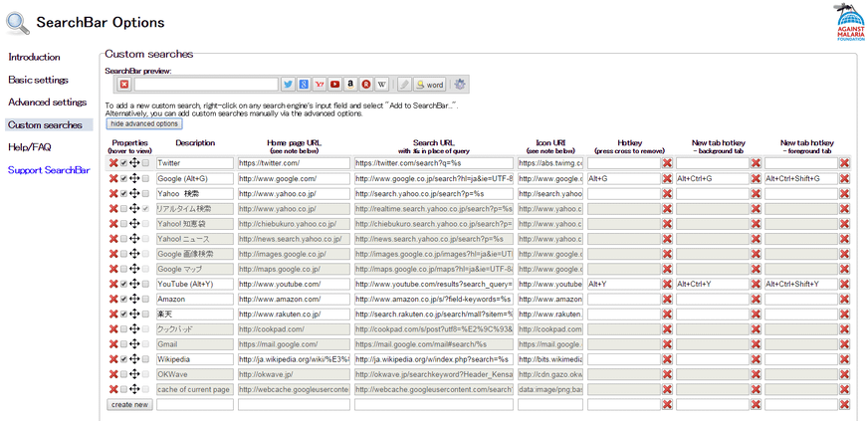
Task: Uncheck the enabled checkbox for Wikipedia
Action: [124, 359]
